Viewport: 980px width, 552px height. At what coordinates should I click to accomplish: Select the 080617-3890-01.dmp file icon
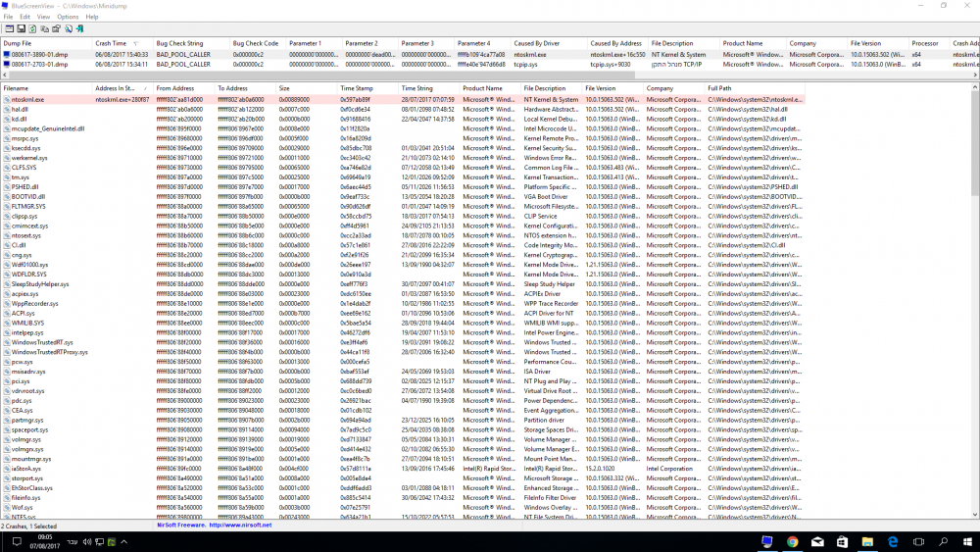click(6, 54)
